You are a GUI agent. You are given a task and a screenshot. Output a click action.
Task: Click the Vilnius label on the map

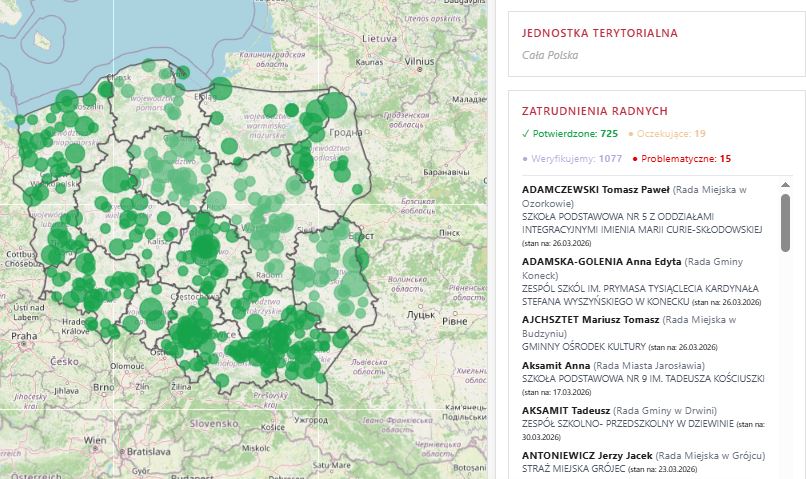(x=419, y=61)
